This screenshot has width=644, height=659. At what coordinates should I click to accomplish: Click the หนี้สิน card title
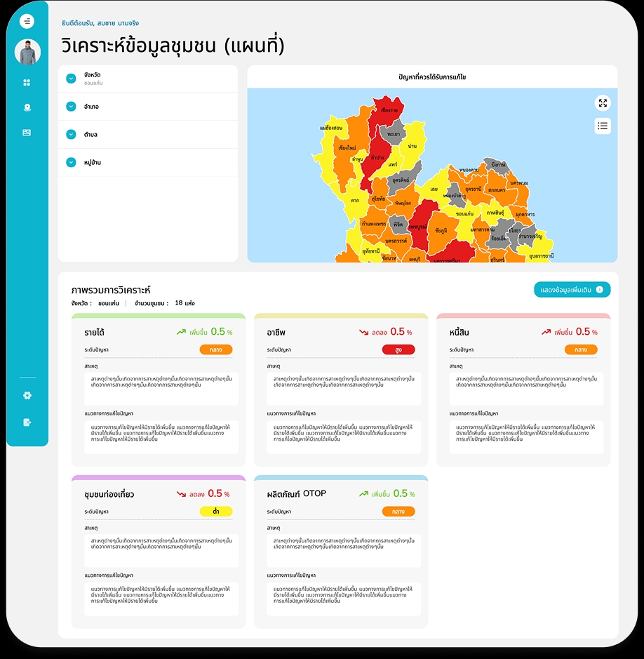tap(459, 333)
